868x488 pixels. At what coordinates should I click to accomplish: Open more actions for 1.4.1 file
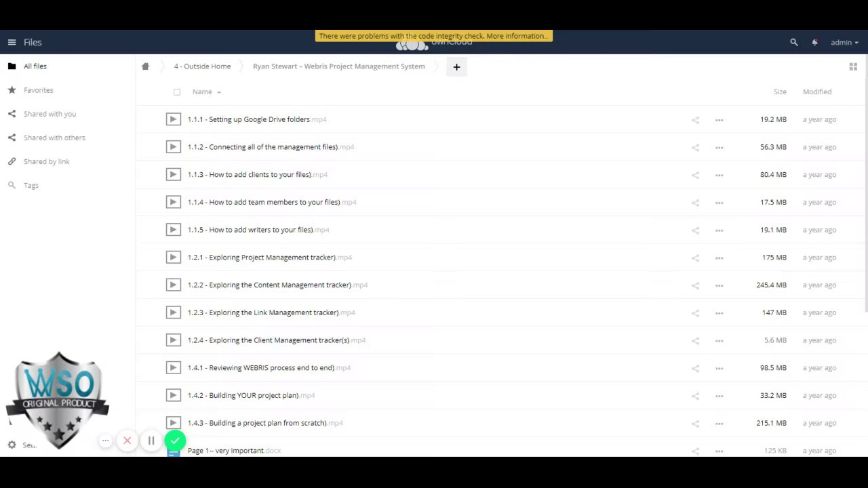point(719,368)
